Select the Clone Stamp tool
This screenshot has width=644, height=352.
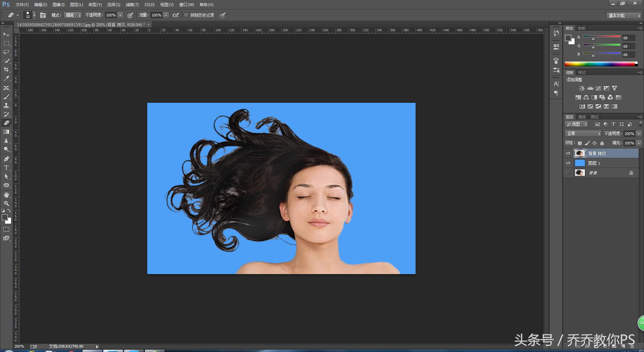[x=6, y=105]
